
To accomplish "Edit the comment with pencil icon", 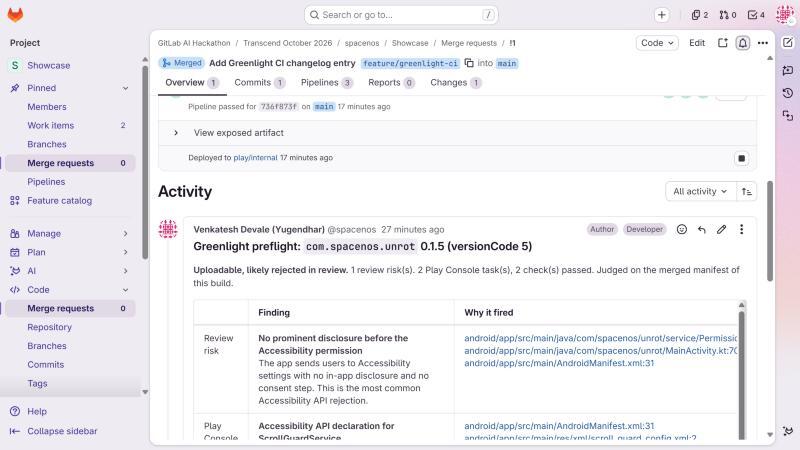I will click(x=721, y=230).
